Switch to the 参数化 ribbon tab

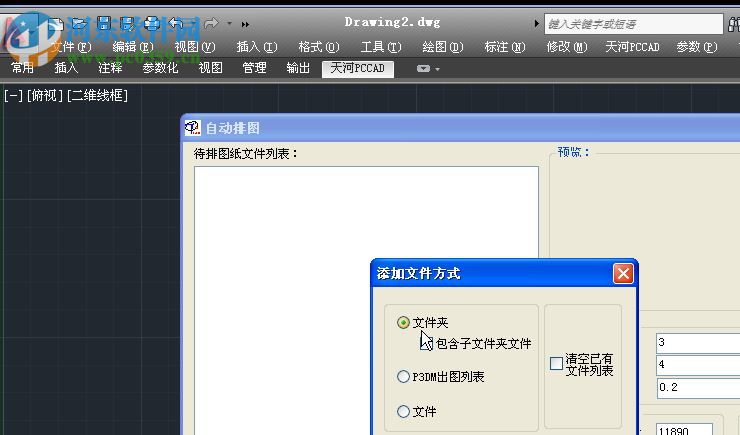(160, 68)
